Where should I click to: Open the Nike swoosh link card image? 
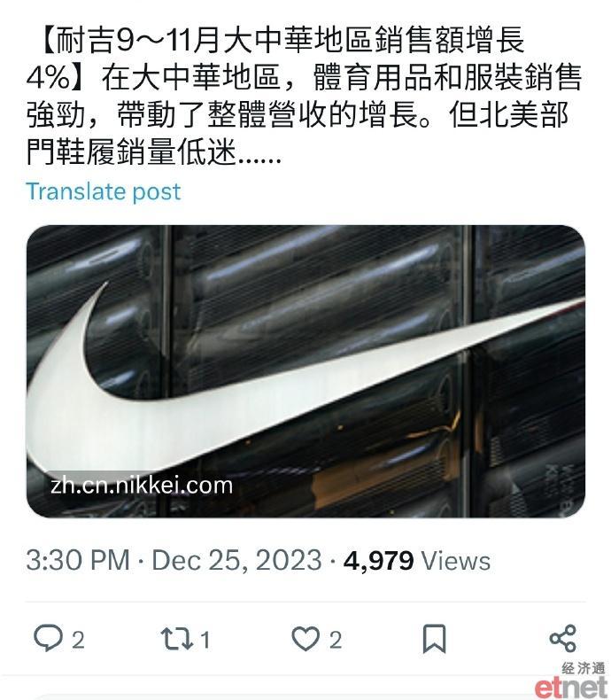[306, 371]
